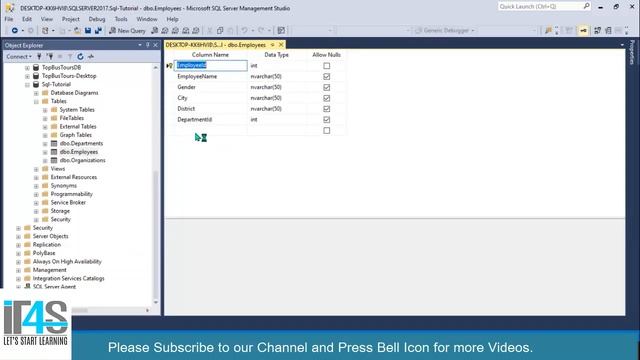640x360 pixels.
Task: Select the Database Diagrams folder
Action: click(x=74, y=93)
